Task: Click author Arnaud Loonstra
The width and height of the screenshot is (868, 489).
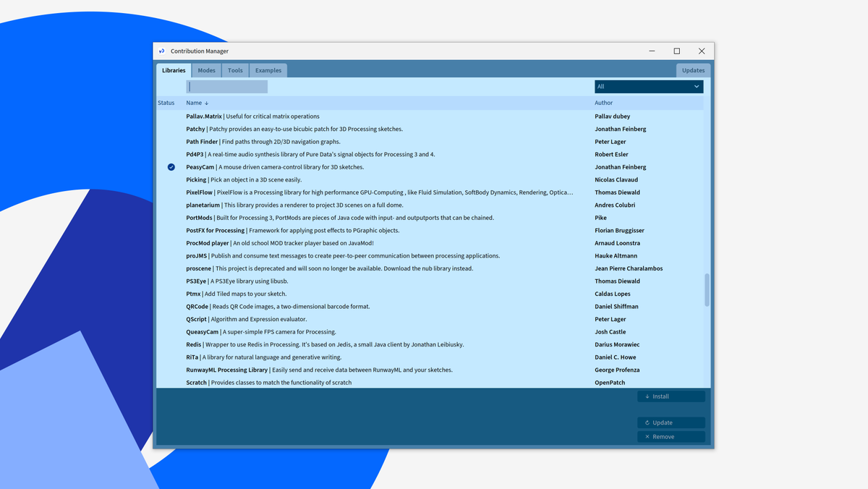Action: (x=618, y=243)
